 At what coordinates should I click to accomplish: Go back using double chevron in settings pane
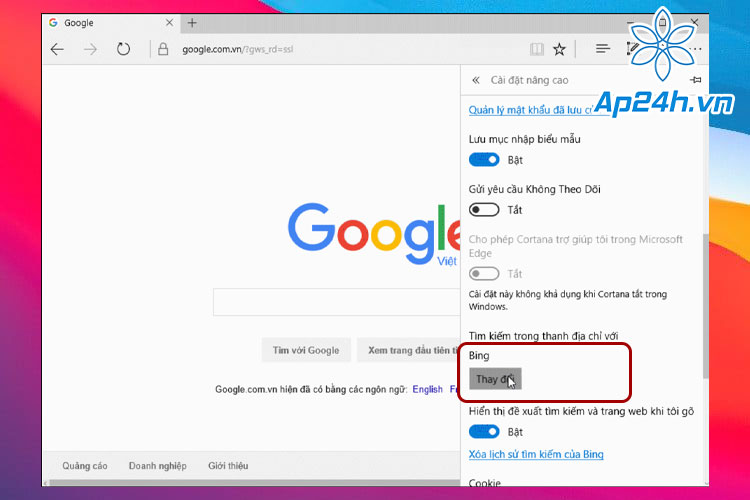click(475, 80)
